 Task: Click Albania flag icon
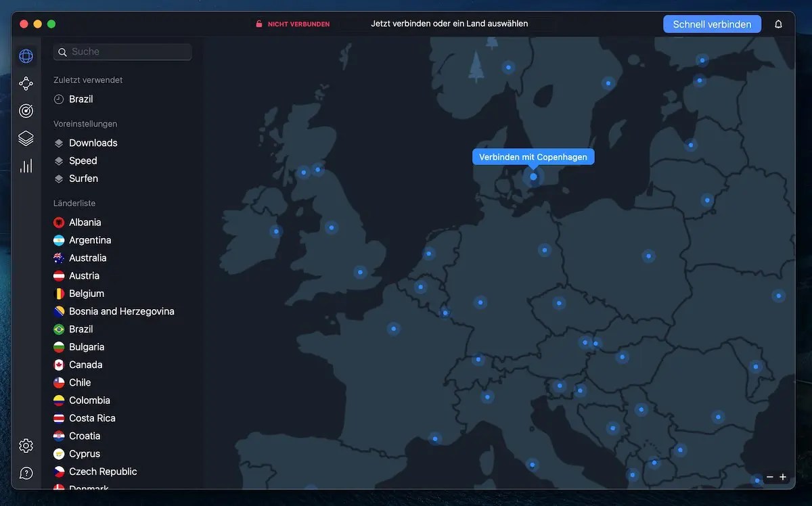59,222
